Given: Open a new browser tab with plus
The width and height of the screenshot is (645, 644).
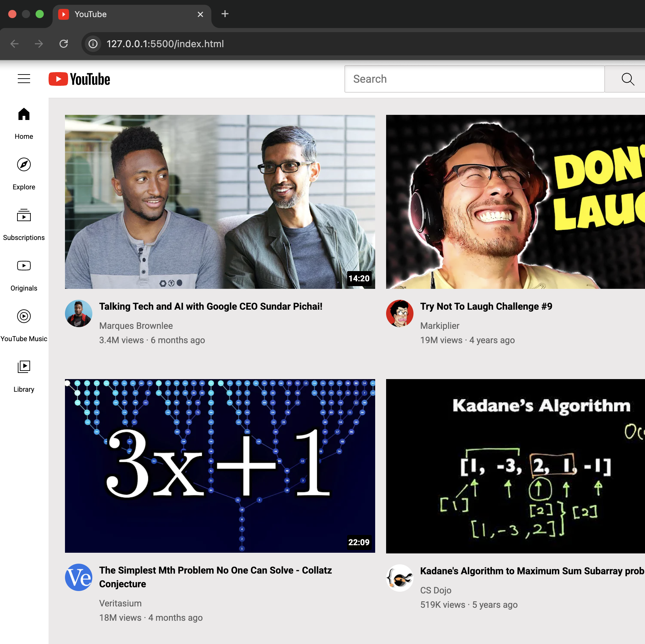Looking at the screenshot, I should click(225, 14).
